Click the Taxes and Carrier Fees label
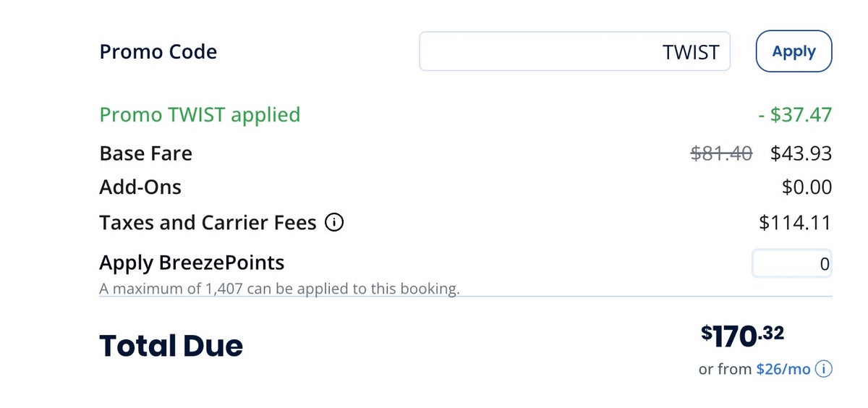The height and width of the screenshot is (408, 868). pos(208,223)
